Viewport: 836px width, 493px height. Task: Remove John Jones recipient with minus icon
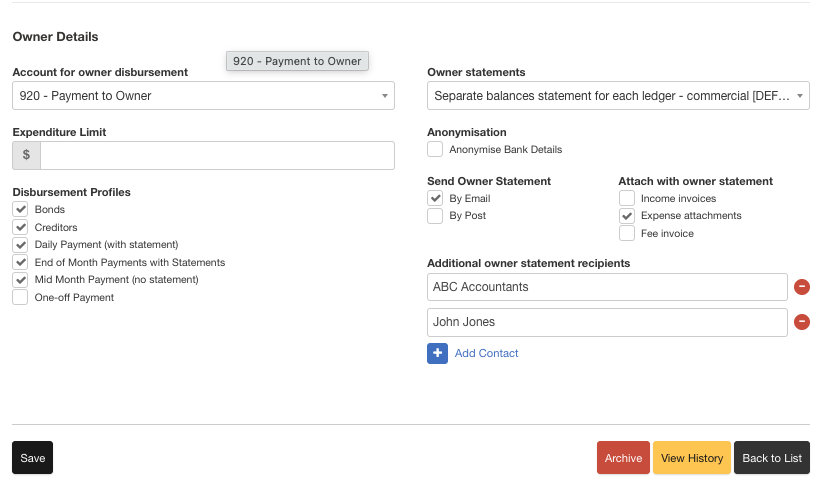coord(801,322)
